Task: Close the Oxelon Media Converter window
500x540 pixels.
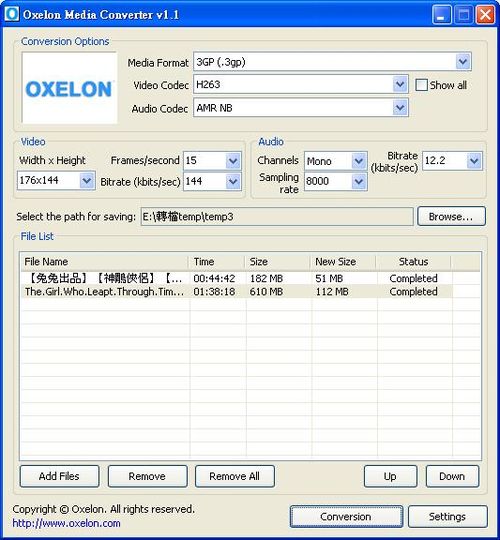Action: pos(486,15)
